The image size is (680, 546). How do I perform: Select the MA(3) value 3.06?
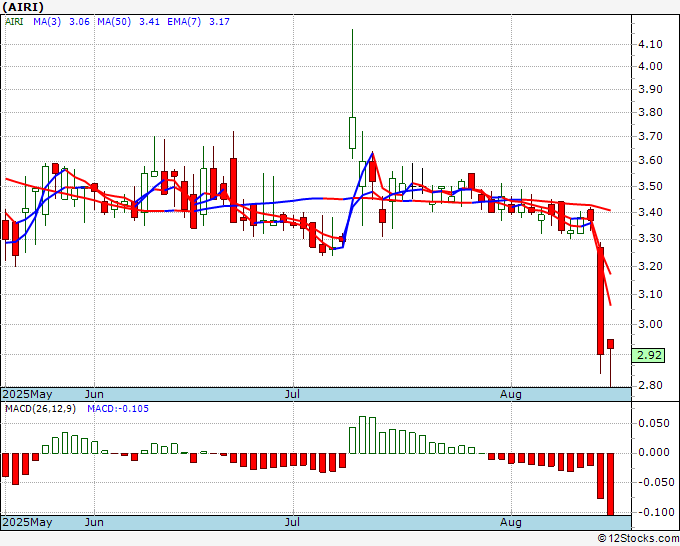(79, 22)
